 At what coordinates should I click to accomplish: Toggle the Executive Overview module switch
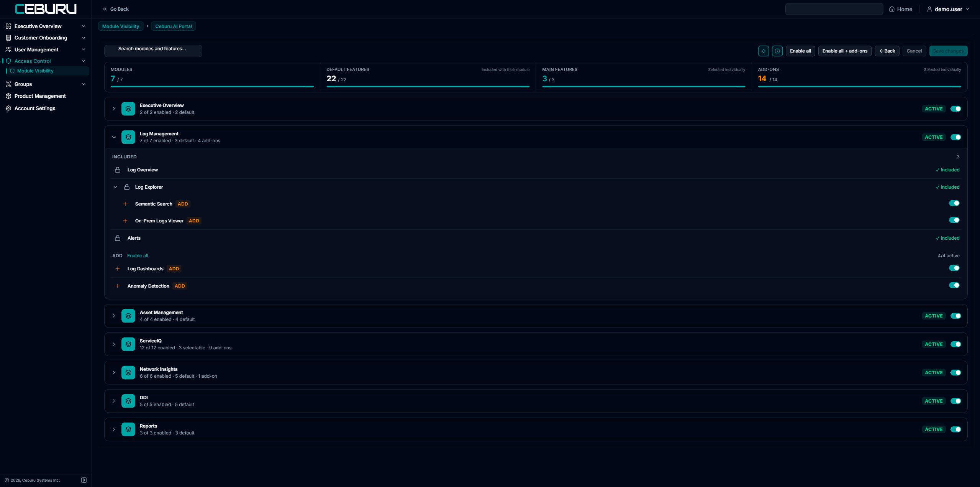[x=955, y=109]
